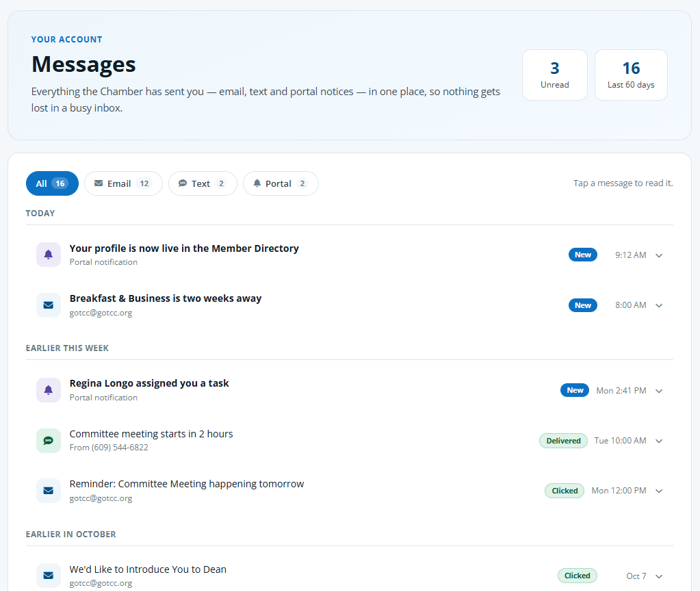Expand the 9:12 AM Member Directory message

[658, 255]
